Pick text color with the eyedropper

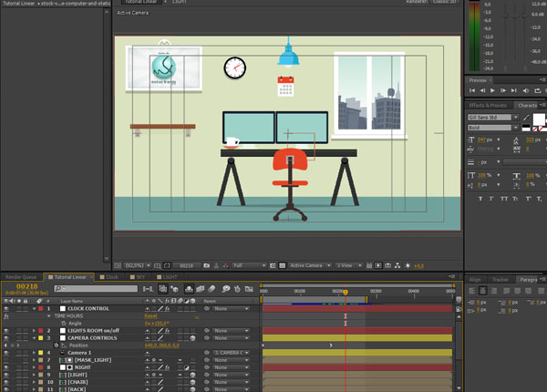pos(526,118)
